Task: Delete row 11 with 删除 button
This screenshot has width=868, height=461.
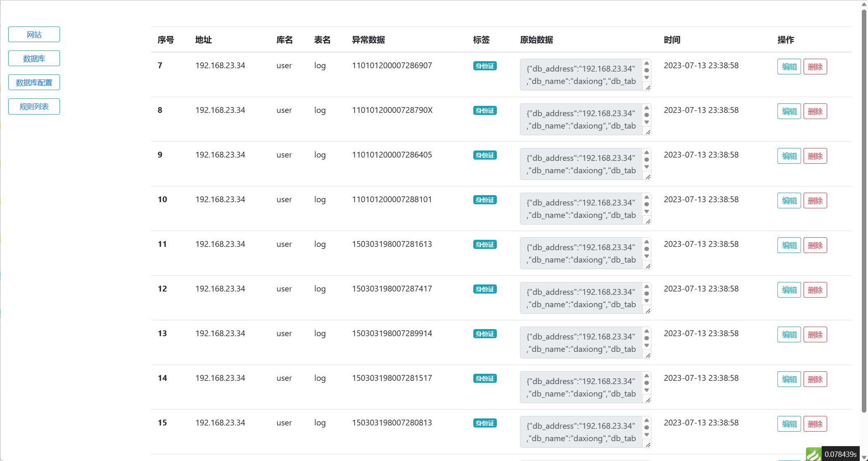Action: click(815, 245)
